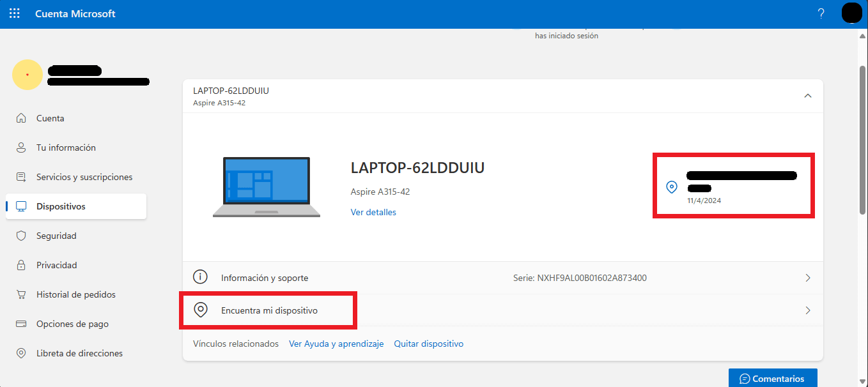This screenshot has width=868, height=387.
Task: Open the Ver Ayuda y aprendizaje link
Action: (x=336, y=344)
